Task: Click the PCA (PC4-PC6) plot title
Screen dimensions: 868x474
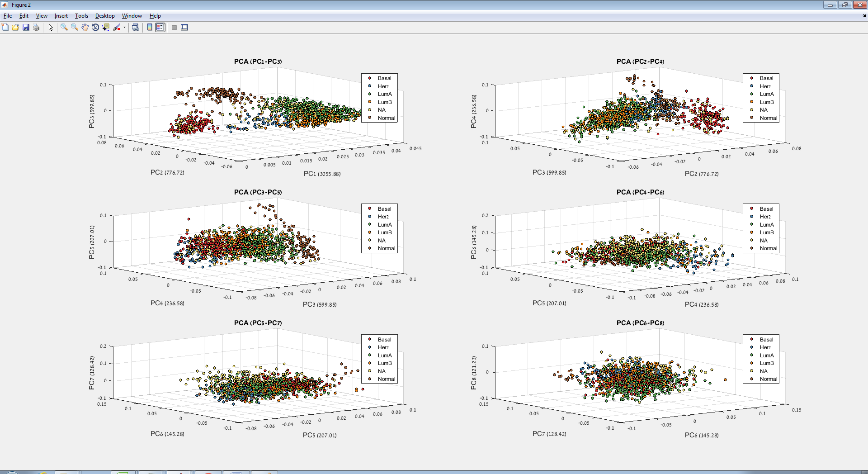Action: coord(640,192)
